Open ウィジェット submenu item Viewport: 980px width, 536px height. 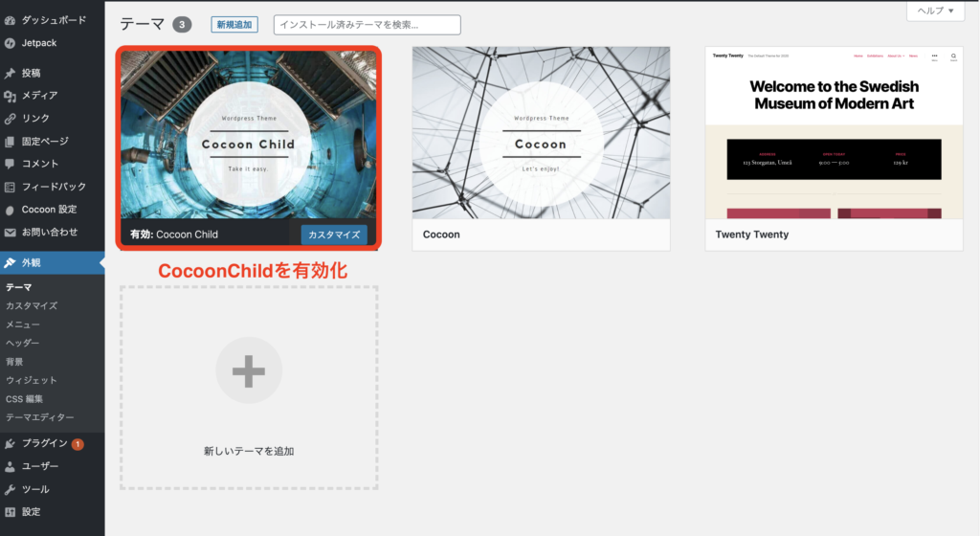32,380
